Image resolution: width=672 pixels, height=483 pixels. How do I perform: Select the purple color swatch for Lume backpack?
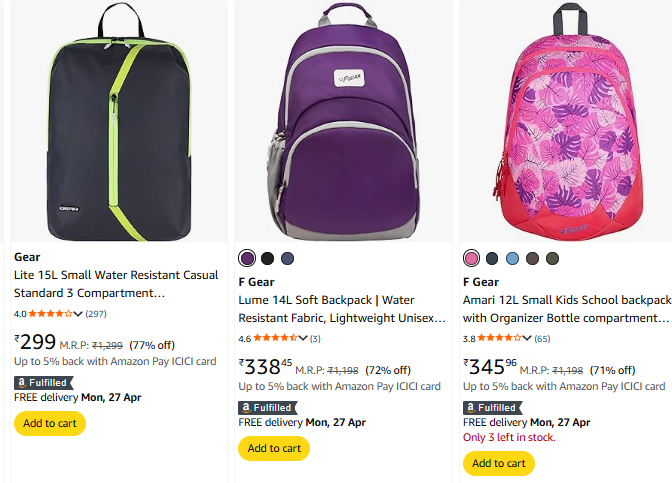tap(247, 258)
